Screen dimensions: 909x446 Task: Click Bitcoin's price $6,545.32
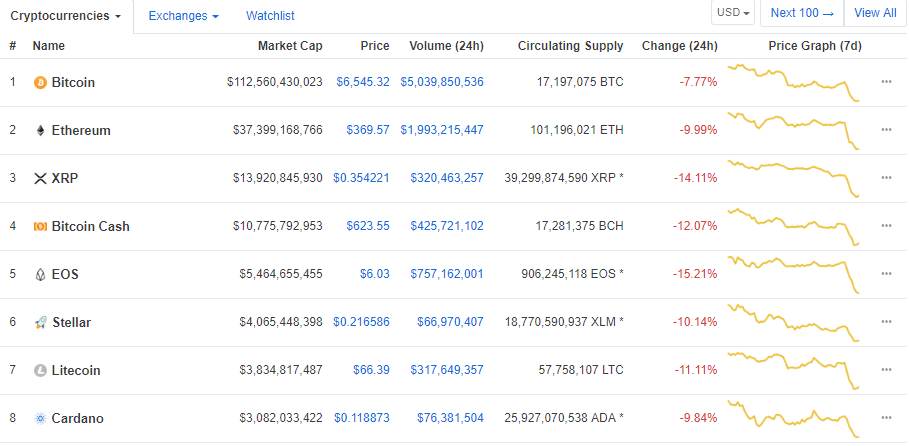363,82
